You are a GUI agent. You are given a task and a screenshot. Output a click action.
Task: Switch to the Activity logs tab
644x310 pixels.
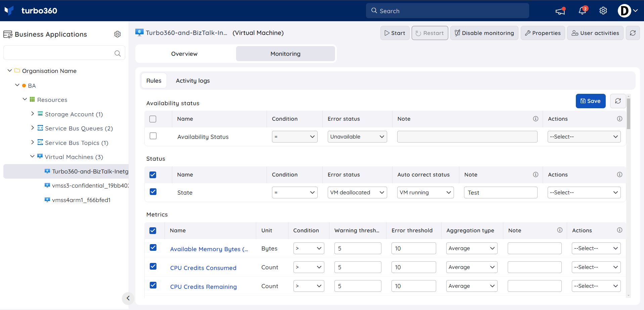tap(193, 81)
